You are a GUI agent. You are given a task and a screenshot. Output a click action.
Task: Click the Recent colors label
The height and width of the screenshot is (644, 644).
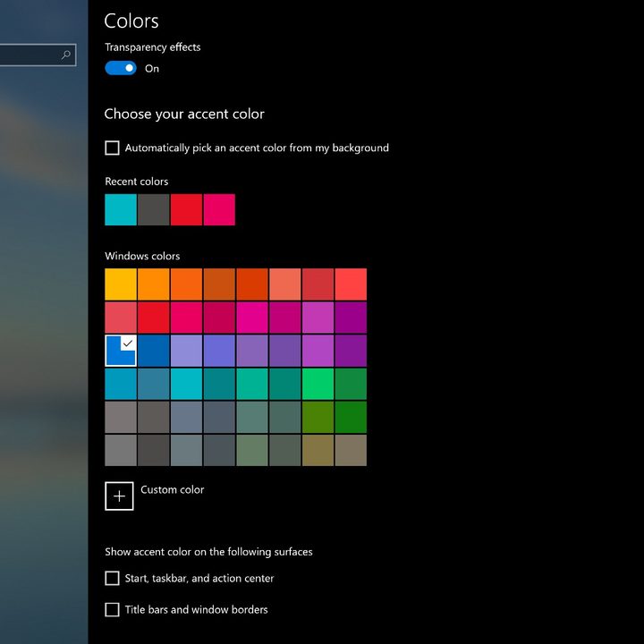(x=136, y=182)
